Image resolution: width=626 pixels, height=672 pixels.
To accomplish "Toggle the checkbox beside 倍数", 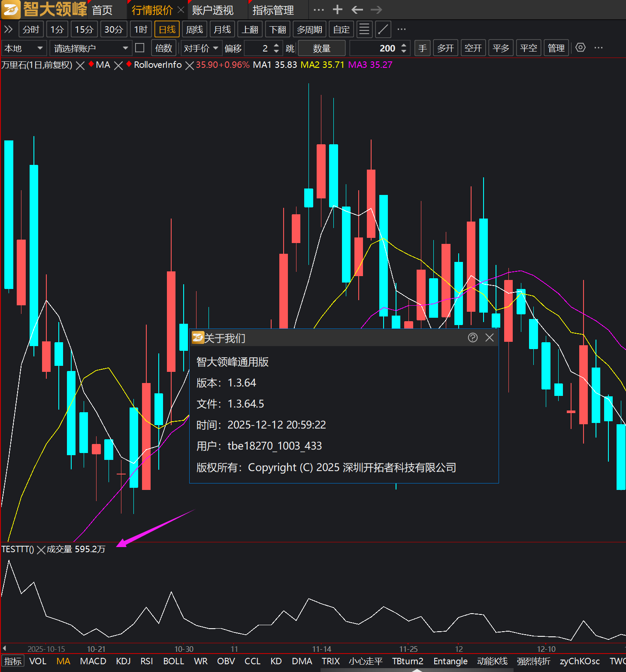I will 139,48.
